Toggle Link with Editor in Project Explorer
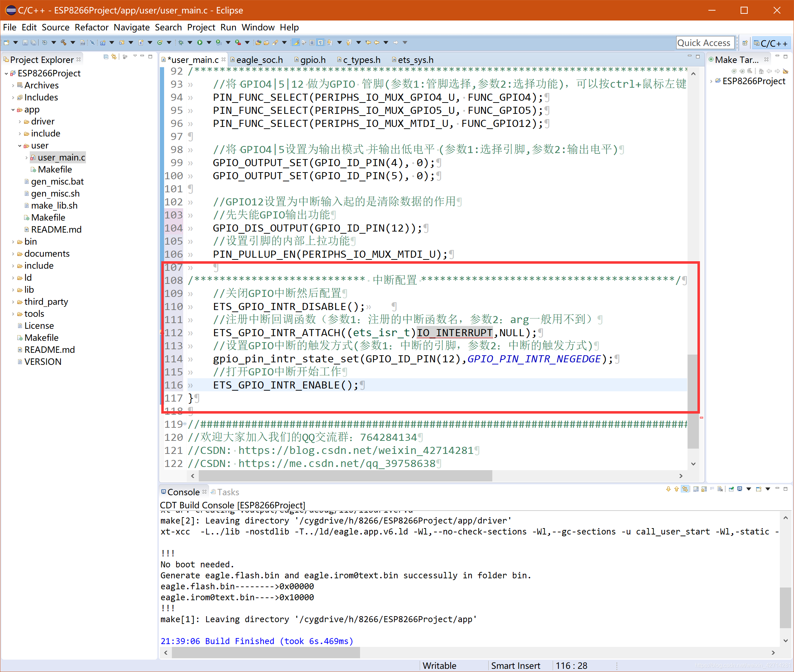 pyautogui.click(x=114, y=57)
